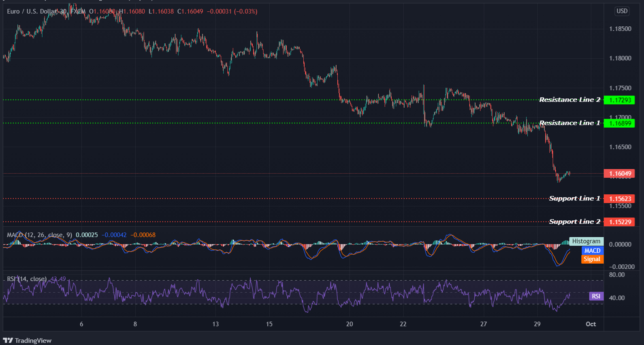Viewport: 644px width, 345px height.
Task: Select the Resistance Line 1 label
Action: (x=569, y=123)
